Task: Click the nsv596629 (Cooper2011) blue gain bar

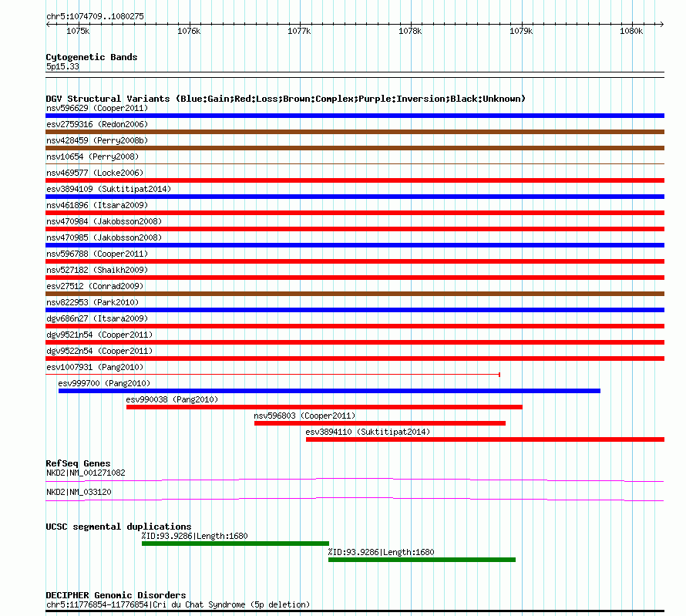Action: coord(355,116)
